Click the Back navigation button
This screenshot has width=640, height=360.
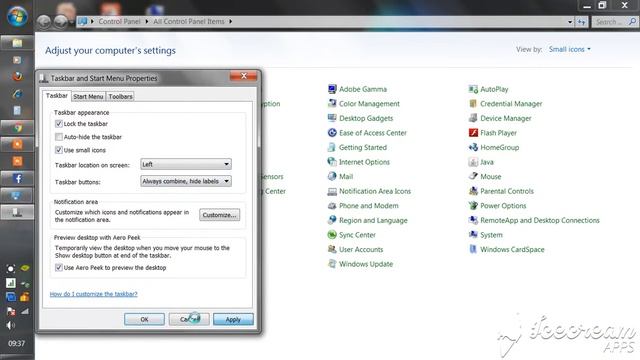point(44,22)
